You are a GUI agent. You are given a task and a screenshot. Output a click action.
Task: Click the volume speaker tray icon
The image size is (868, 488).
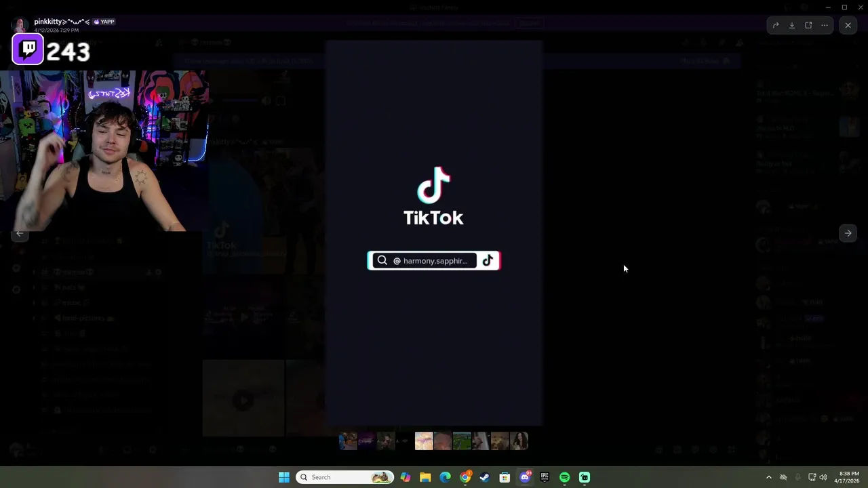tap(823, 477)
